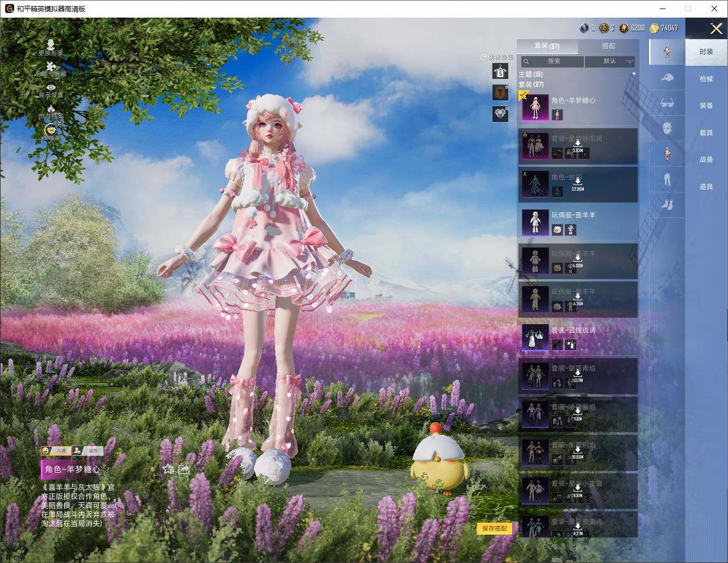
Task: Click the 玩偶服-喜羊羊 headgear piece icon
Action: pyautogui.click(x=557, y=229)
